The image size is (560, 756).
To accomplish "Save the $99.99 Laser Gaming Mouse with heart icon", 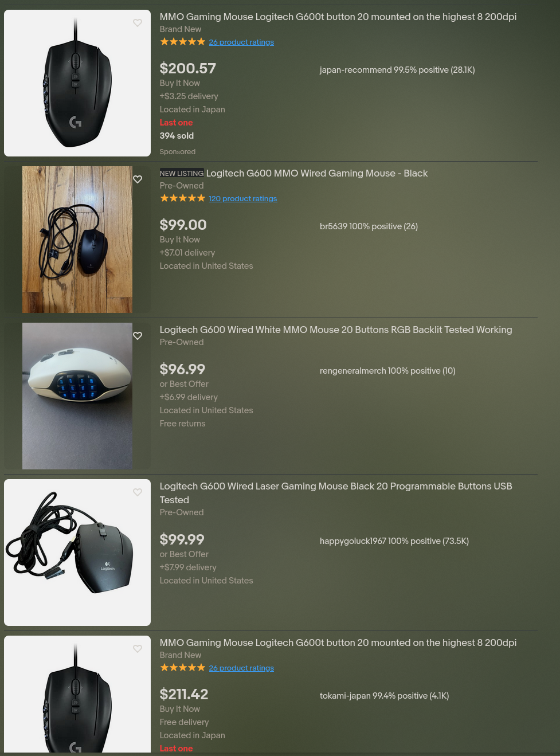I will (138, 492).
